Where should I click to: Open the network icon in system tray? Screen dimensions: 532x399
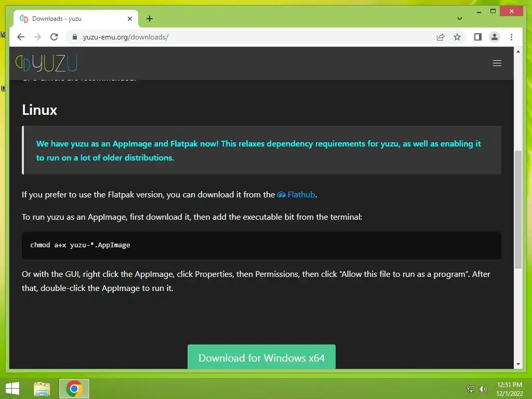(471, 389)
